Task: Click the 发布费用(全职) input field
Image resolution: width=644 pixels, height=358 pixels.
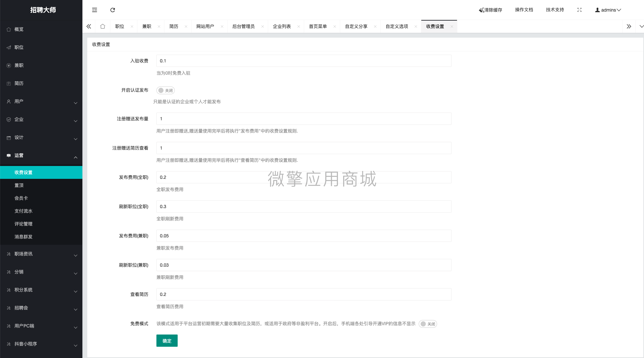Action: pos(304,177)
